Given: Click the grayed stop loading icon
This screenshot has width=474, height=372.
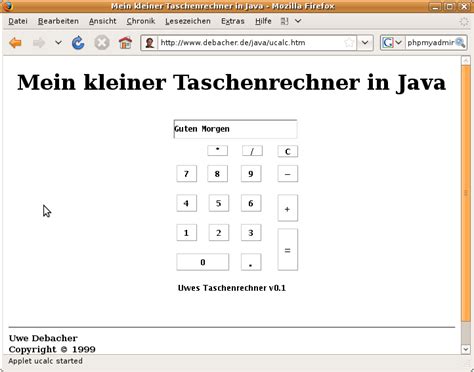Looking at the screenshot, I should pos(102,43).
